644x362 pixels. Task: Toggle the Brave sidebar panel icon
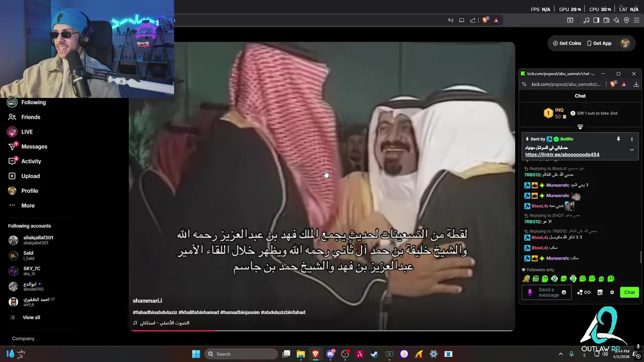[x=596, y=20]
